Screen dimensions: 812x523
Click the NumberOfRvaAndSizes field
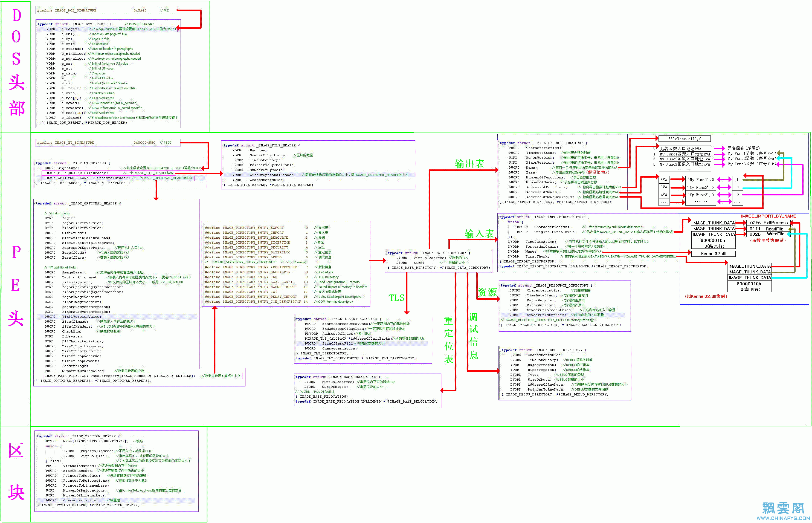[94, 371]
